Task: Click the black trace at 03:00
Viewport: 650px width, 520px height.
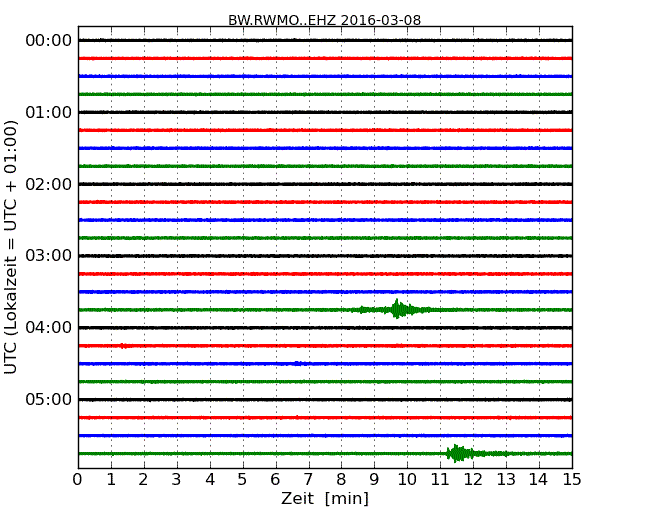Action: (325, 256)
